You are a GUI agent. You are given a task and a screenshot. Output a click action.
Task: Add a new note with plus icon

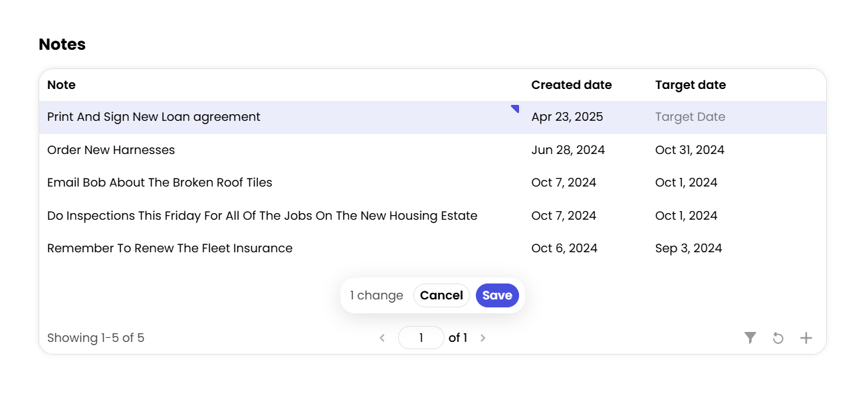coord(806,338)
